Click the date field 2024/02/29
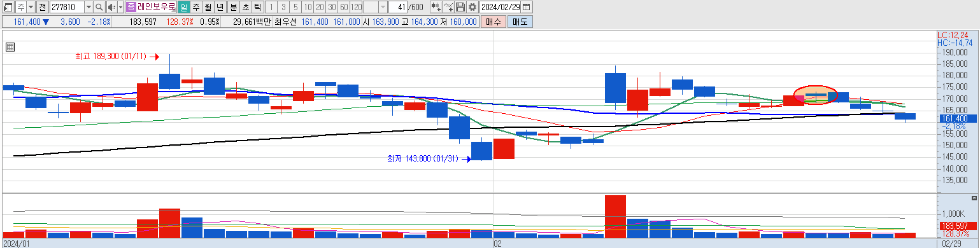 (500, 7)
